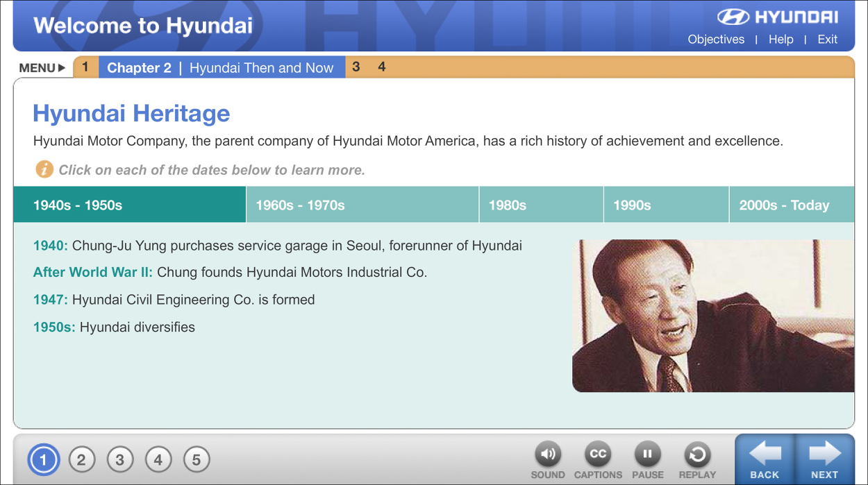This screenshot has height=485, width=868.
Task: Select page indicator 5
Action: point(197,459)
